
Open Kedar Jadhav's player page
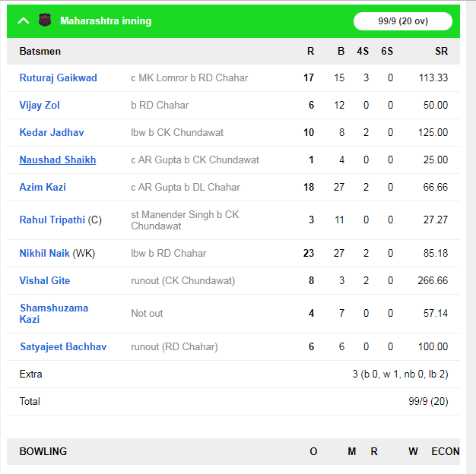pyautogui.click(x=52, y=132)
